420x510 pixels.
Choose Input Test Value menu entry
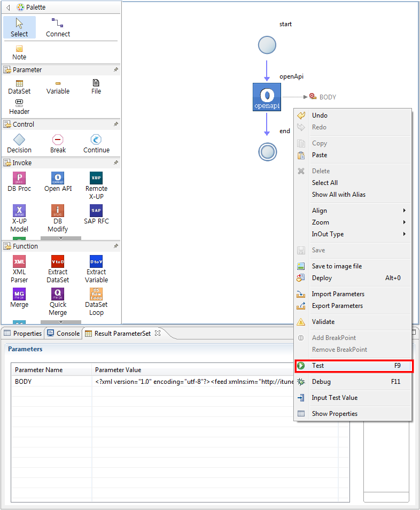tap(353, 397)
